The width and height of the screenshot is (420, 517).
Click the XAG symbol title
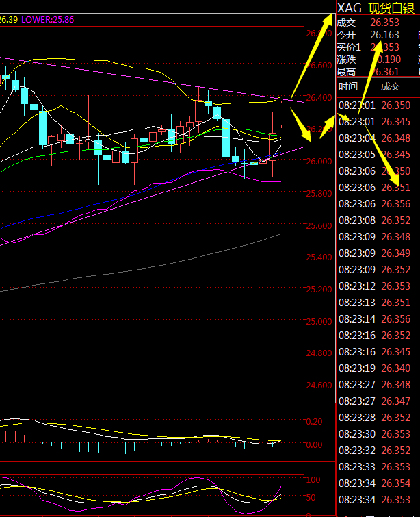pos(349,8)
